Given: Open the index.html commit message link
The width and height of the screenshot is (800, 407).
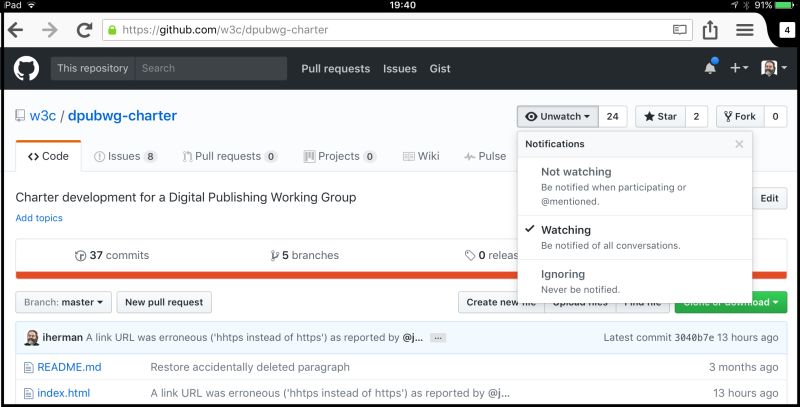Looking at the screenshot, I should [330, 393].
